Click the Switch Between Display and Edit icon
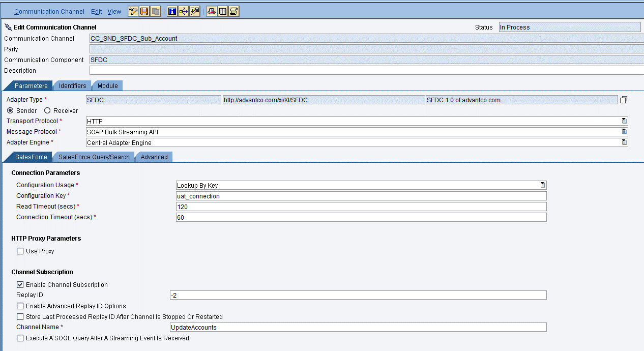The image size is (644, 351). click(133, 11)
